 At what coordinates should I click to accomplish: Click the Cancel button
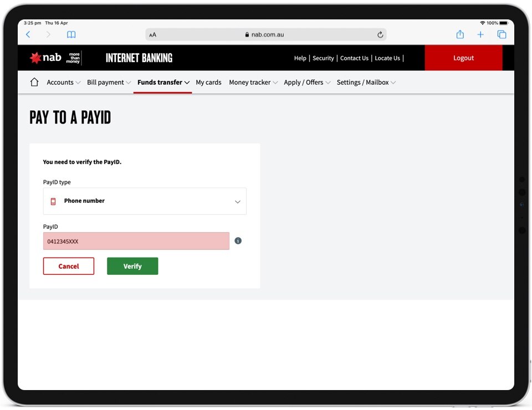point(69,266)
